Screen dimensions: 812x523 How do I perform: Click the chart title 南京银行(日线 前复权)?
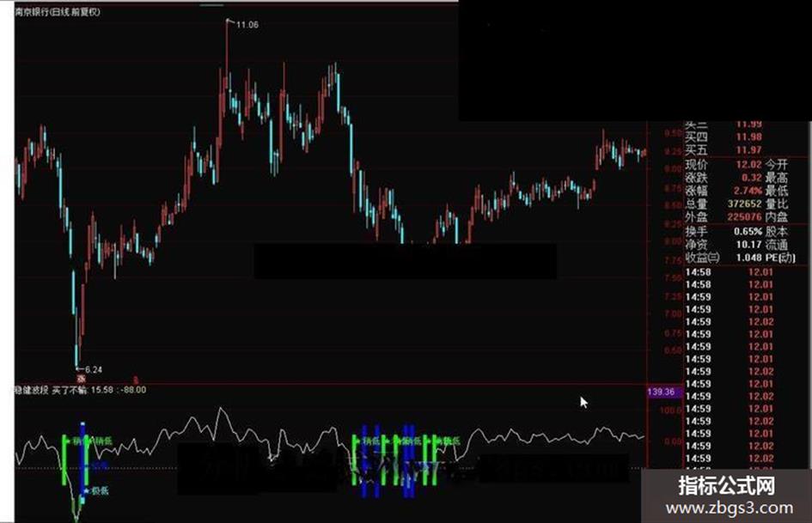(x=58, y=11)
